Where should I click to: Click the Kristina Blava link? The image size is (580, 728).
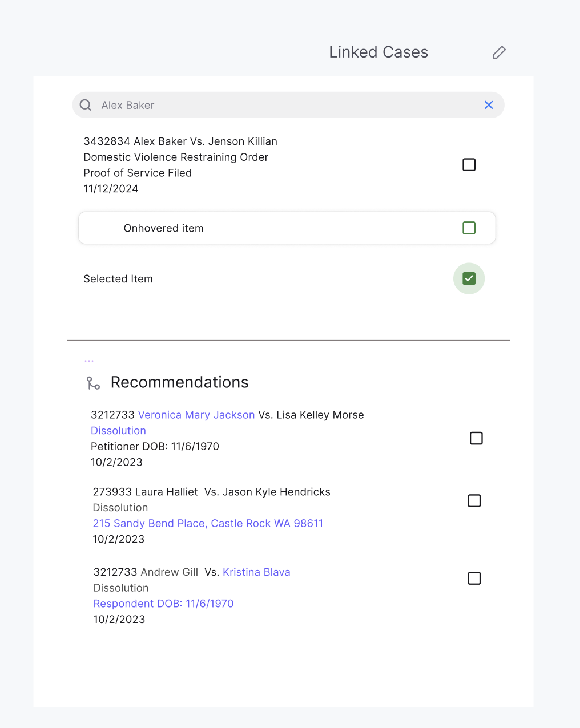click(256, 572)
